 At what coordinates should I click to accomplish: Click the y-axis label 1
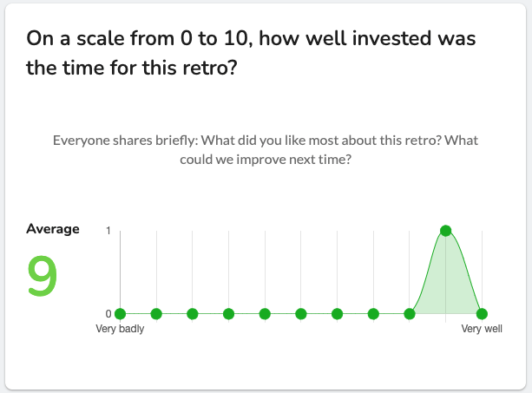click(108, 231)
